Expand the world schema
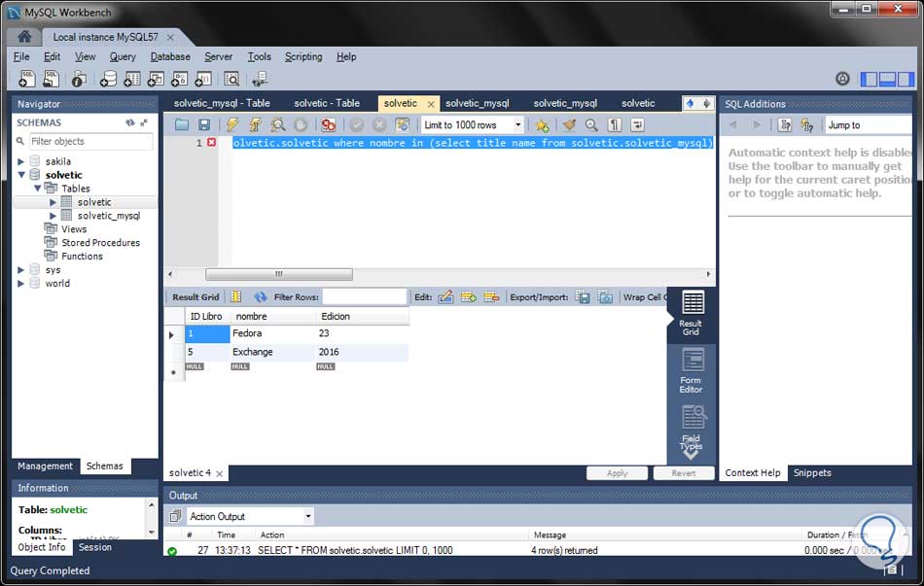The width and height of the screenshot is (924, 586). pos(20,284)
